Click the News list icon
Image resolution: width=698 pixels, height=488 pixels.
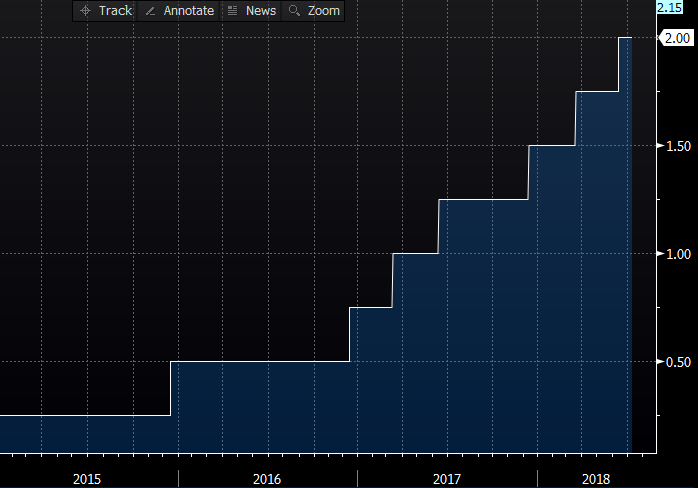232,11
